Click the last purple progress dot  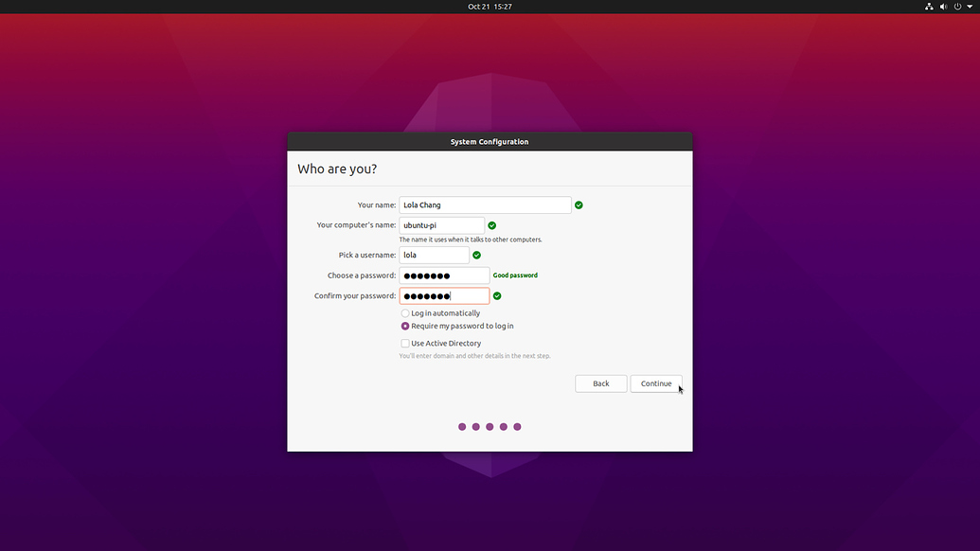[517, 426]
